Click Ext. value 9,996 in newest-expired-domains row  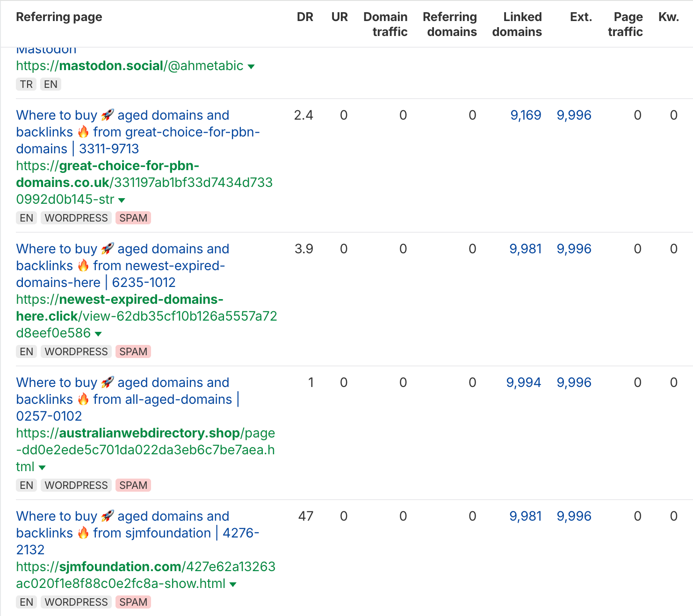574,249
